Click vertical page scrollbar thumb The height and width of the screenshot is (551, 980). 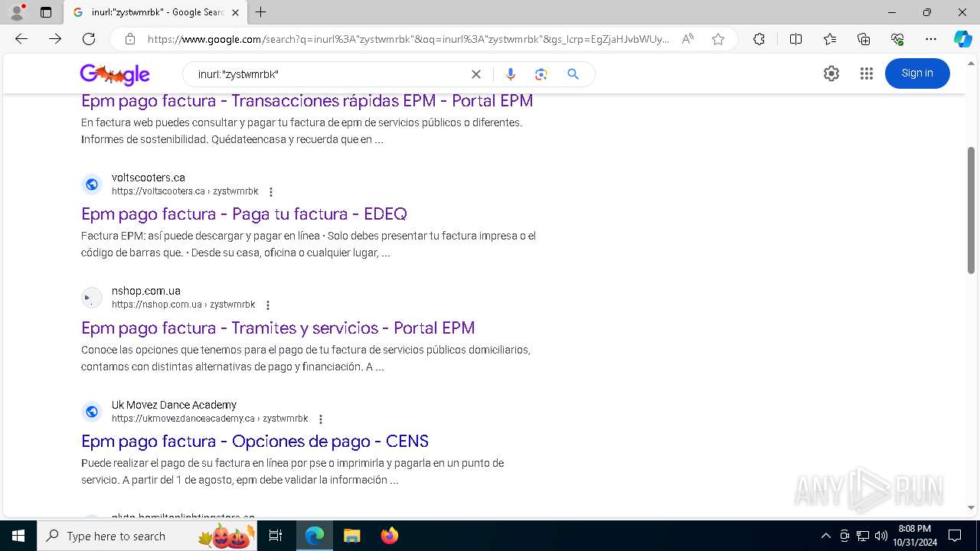tap(971, 210)
